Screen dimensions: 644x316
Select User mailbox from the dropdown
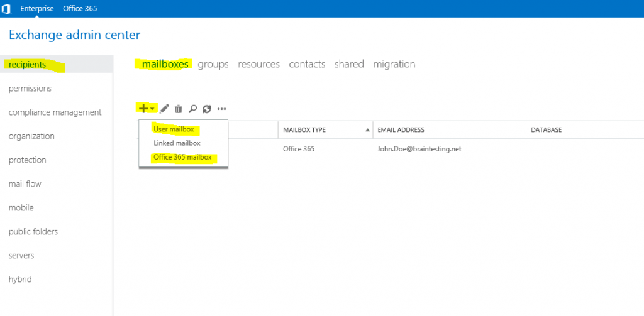[174, 129]
